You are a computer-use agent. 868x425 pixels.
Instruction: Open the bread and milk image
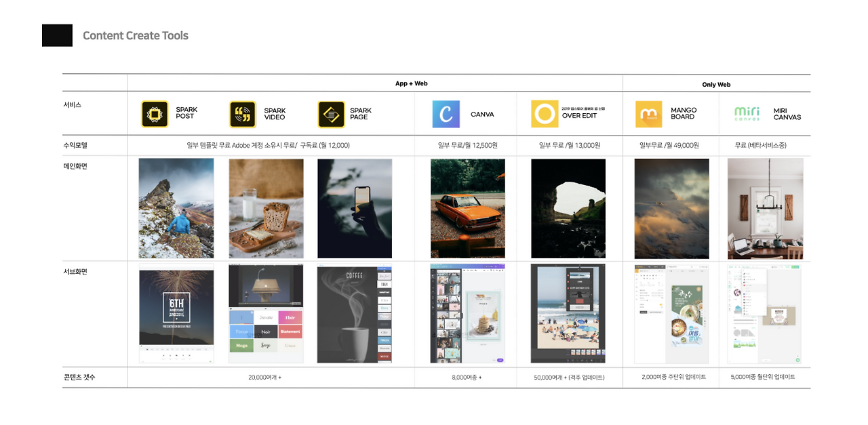[x=267, y=208]
